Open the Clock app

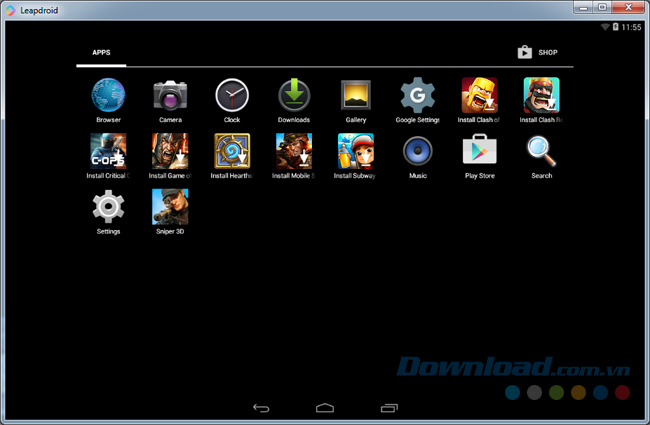click(x=232, y=95)
